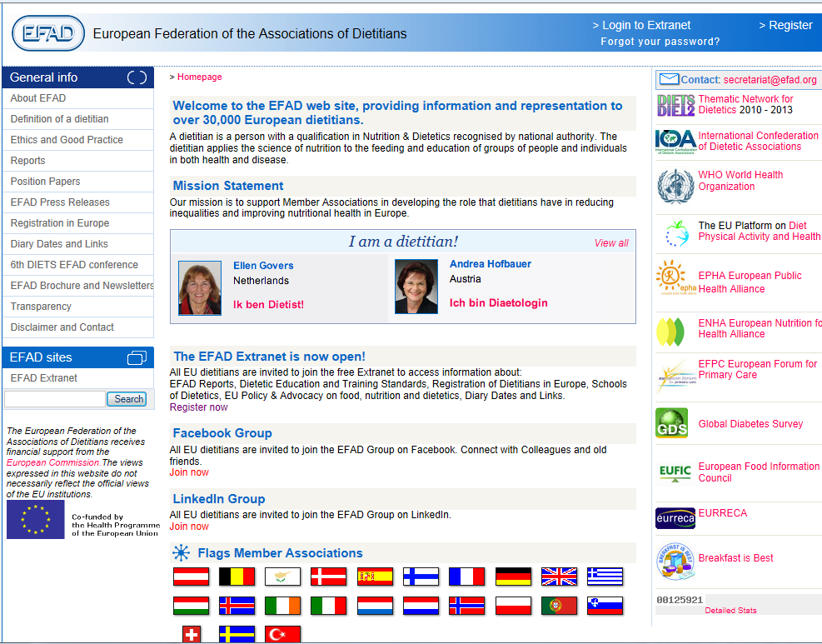Click Join now under LinkedIn Group
The image size is (822, 644).
[x=189, y=527]
